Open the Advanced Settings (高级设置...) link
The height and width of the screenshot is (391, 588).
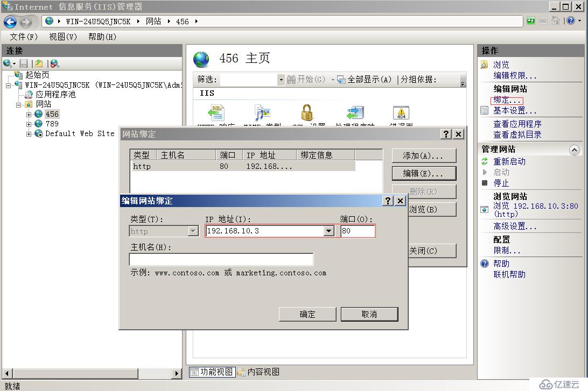click(515, 226)
